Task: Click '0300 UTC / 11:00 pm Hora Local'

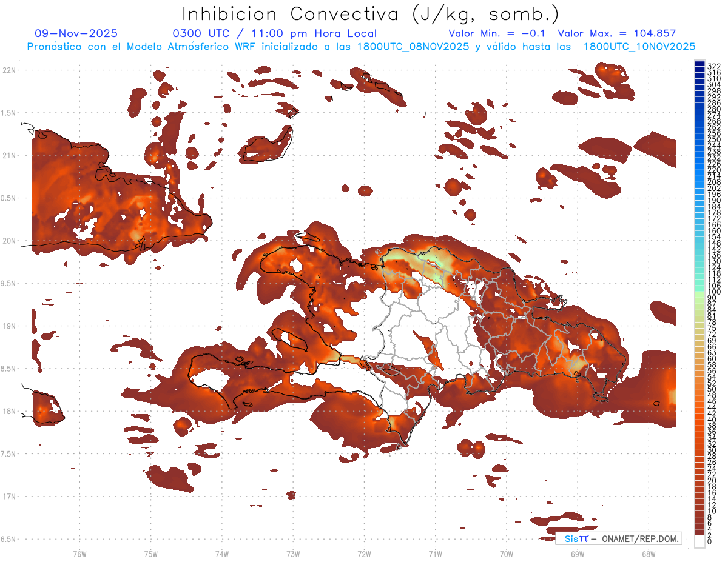Action: (275, 34)
